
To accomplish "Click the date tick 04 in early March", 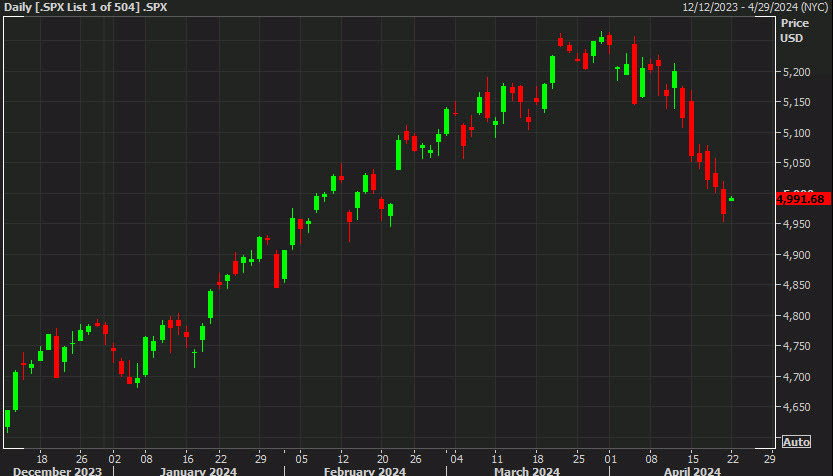I will click(x=456, y=459).
